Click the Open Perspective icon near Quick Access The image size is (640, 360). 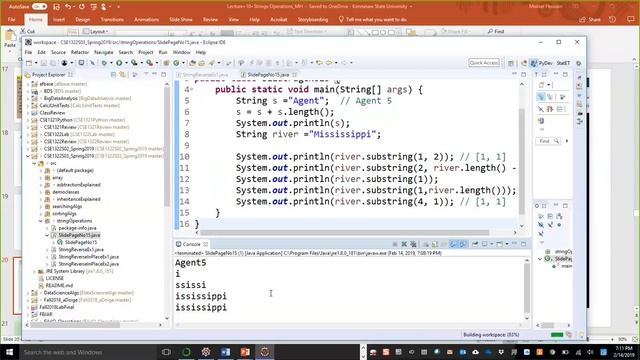(x=511, y=63)
